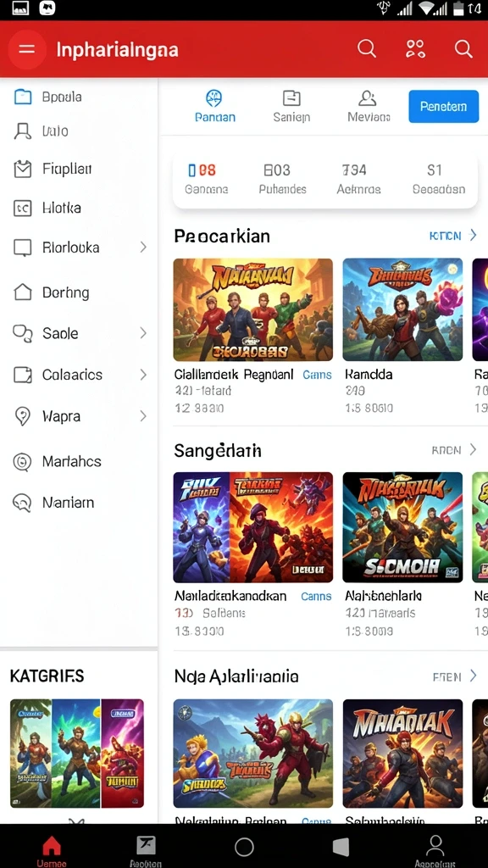The height and width of the screenshot is (868, 488).
Task: Switch to the Pandan tab
Action: 214,106
